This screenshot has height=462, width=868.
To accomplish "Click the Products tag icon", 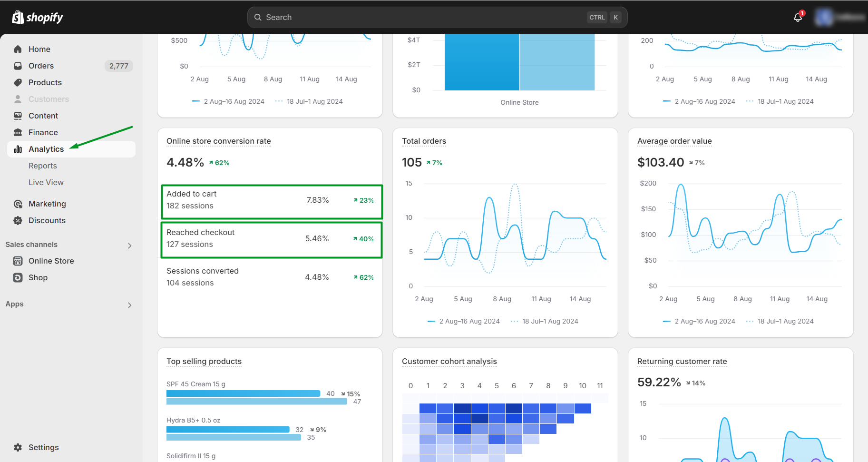I will (18, 82).
